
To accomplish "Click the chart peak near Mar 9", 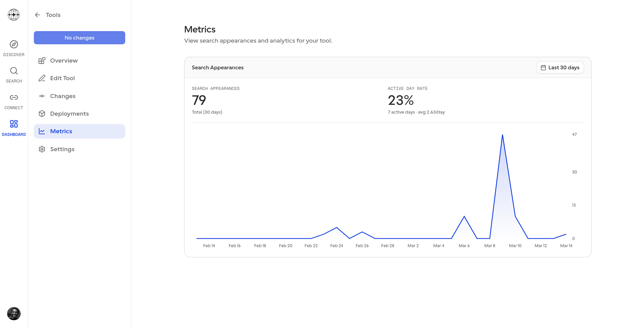I will [x=503, y=135].
